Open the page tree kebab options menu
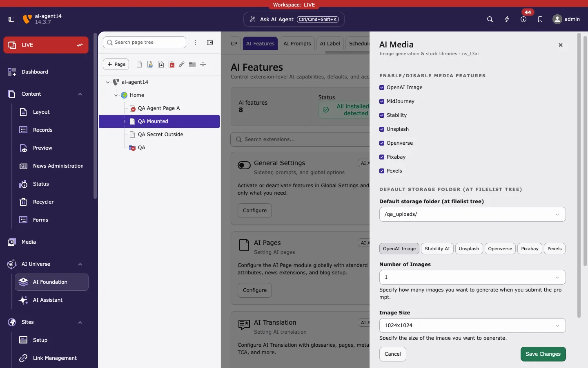588x368 pixels. tap(195, 43)
